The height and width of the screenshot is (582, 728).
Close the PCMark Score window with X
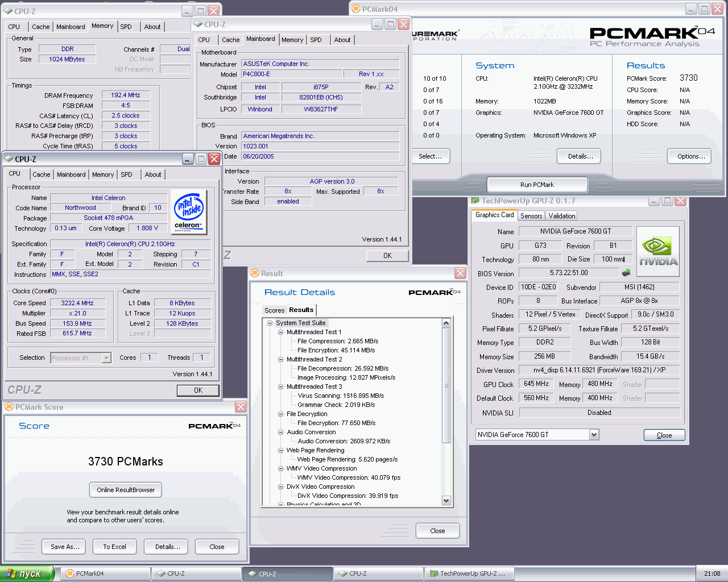point(241,407)
